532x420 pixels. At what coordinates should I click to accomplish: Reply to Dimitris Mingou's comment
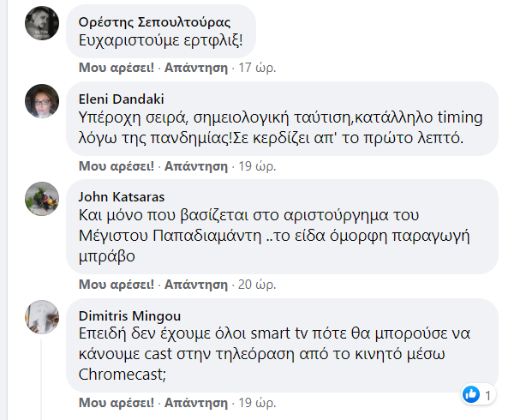(x=196, y=403)
